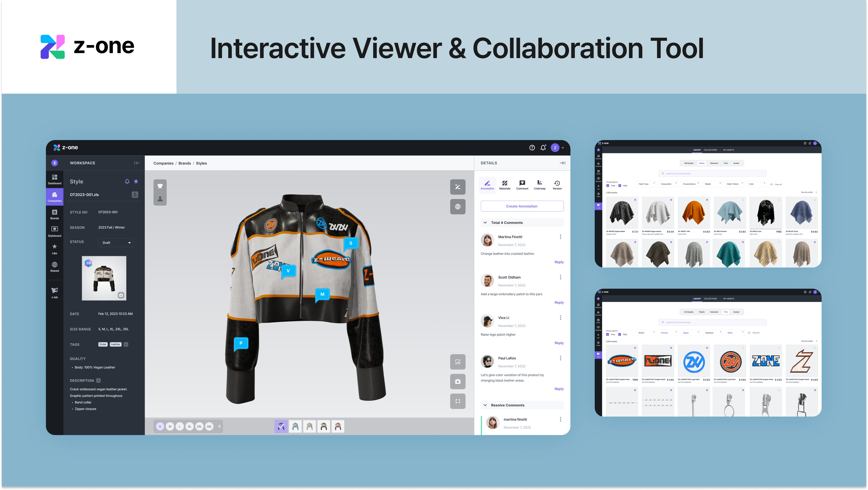The width and height of the screenshot is (868, 490).
Task: Switch to the Comment tab in Details
Action: (x=522, y=185)
